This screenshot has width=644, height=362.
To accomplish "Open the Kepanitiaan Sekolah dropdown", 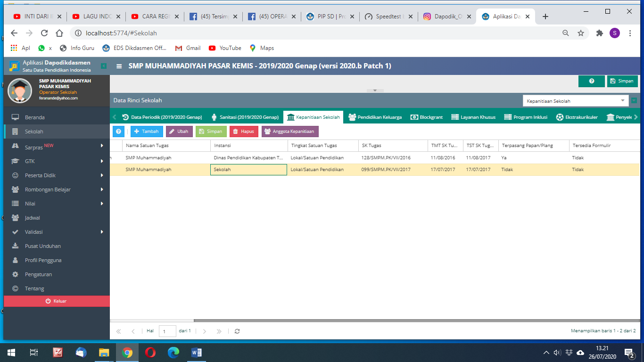I will pyautogui.click(x=576, y=101).
